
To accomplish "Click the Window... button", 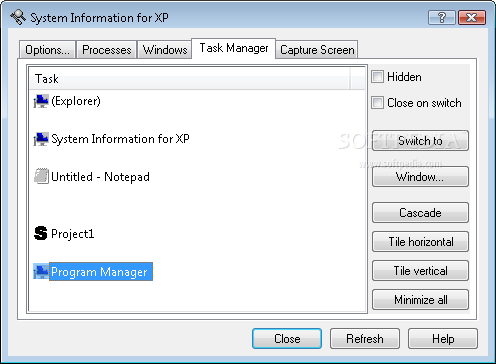I will [420, 176].
